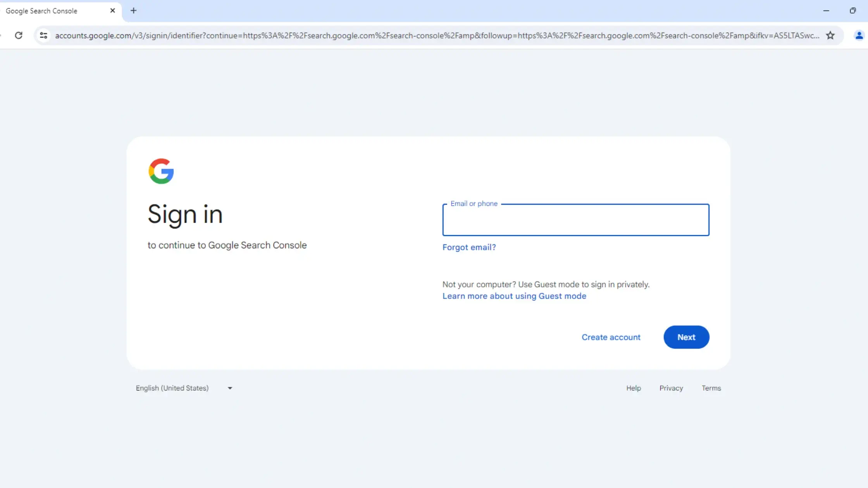The width and height of the screenshot is (868, 488).
Task: Select the English (United States) language dropdown
Action: (x=183, y=388)
